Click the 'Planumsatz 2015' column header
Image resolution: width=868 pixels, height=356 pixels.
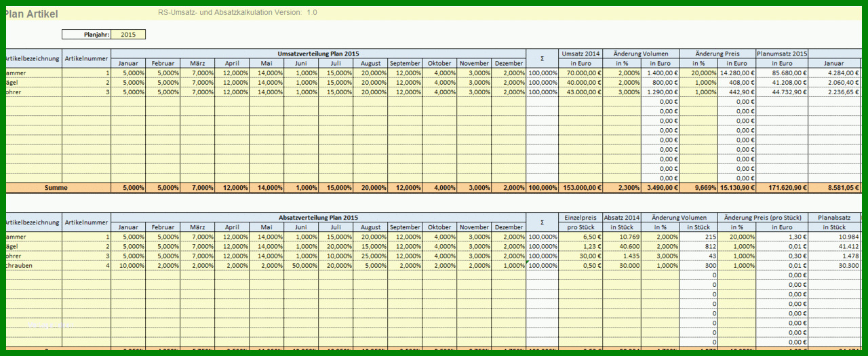[782, 54]
